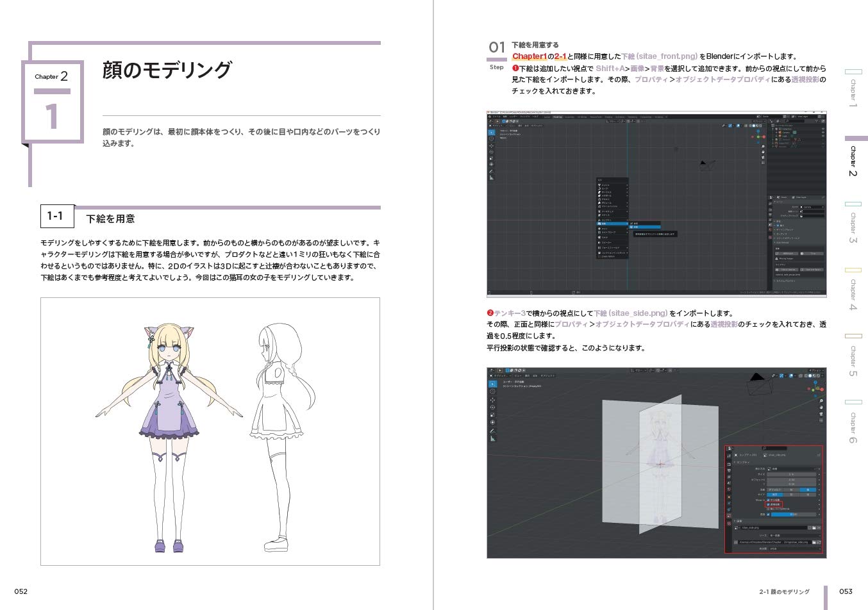Select the Rotate tool in lower Blender viewport
868x610 pixels.
pyautogui.click(x=492, y=408)
